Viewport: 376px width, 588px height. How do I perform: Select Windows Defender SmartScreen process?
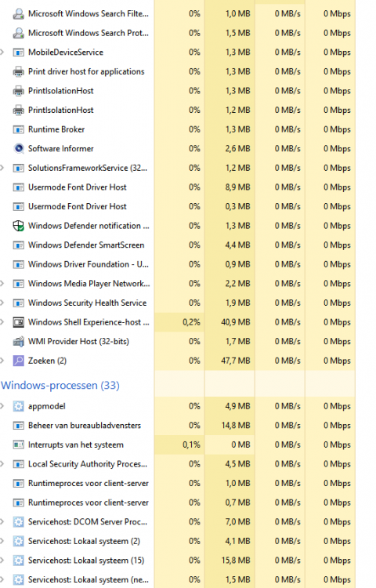click(x=178, y=245)
